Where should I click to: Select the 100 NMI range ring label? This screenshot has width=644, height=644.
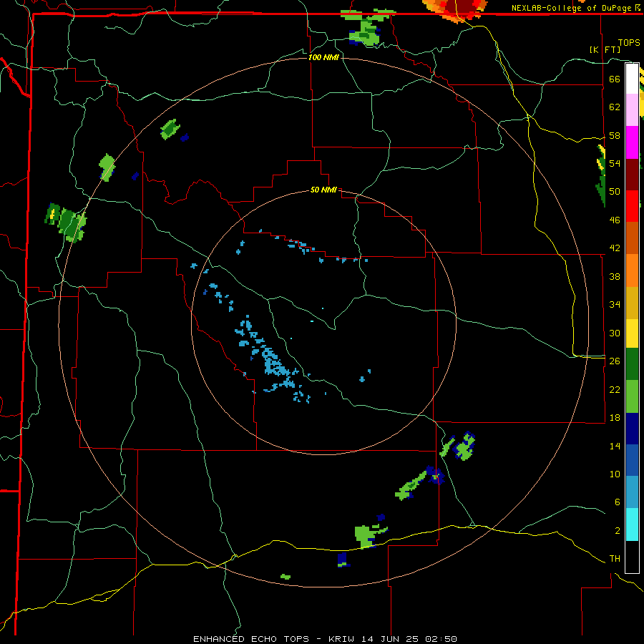[x=323, y=57]
